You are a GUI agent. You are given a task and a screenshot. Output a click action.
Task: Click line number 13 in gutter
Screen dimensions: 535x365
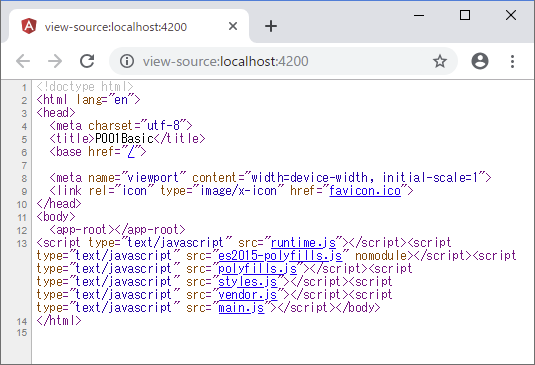pyautogui.click(x=22, y=244)
